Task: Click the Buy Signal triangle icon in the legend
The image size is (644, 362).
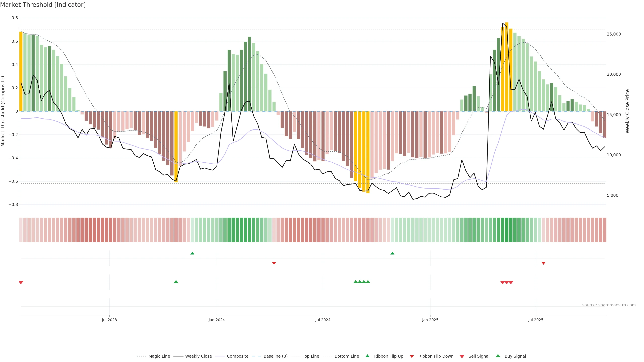Action: pyautogui.click(x=498, y=356)
